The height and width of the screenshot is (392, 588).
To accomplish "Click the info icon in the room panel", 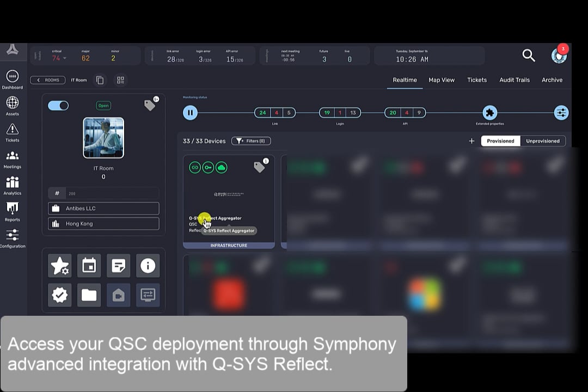I will point(148,266).
